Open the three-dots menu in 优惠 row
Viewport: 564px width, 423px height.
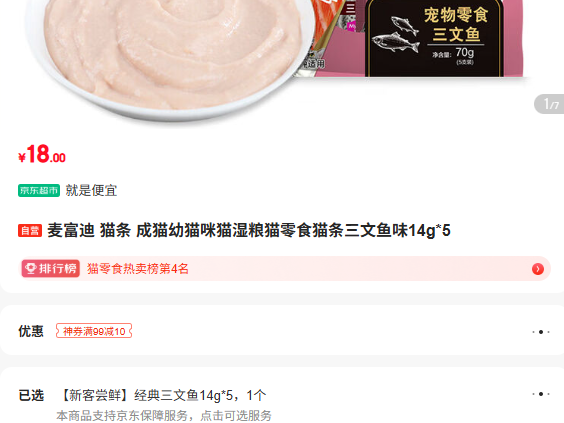click(541, 332)
